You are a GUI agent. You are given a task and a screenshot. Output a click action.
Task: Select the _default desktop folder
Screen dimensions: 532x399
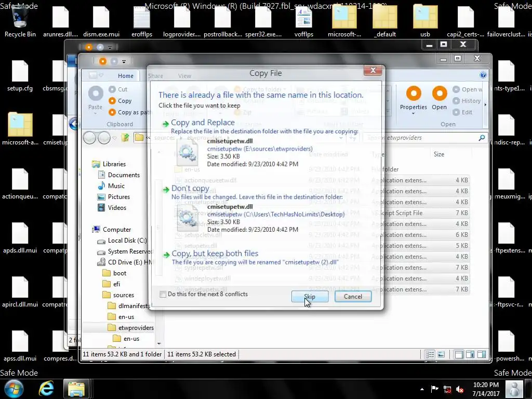click(385, 21)
